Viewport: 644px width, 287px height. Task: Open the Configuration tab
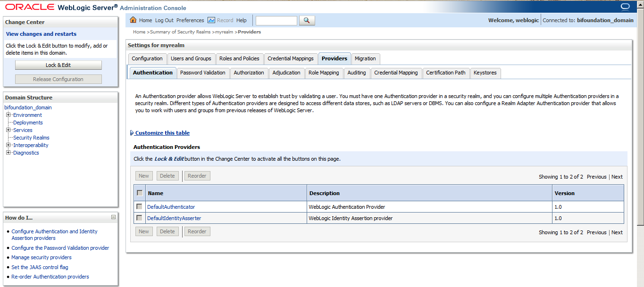(x=147, y=58)
